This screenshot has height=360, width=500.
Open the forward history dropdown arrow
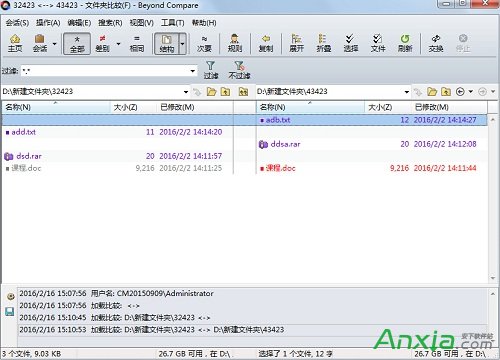[493, 91]
